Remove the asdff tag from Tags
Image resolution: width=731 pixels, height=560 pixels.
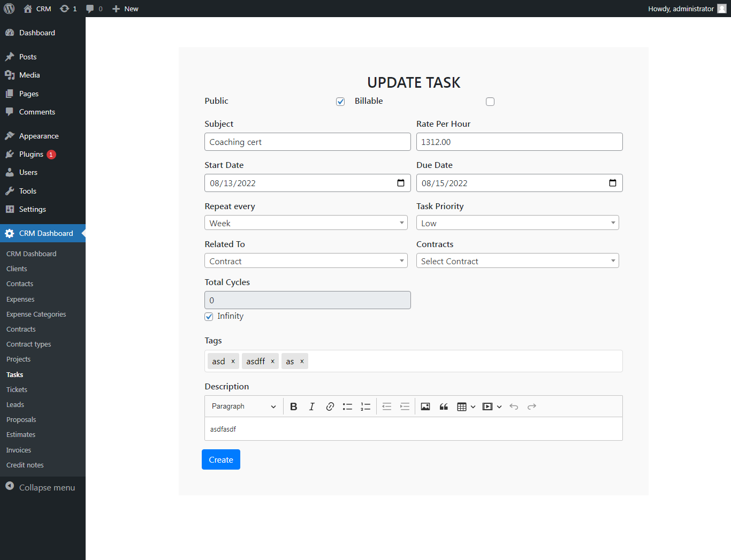click(273, 361)
